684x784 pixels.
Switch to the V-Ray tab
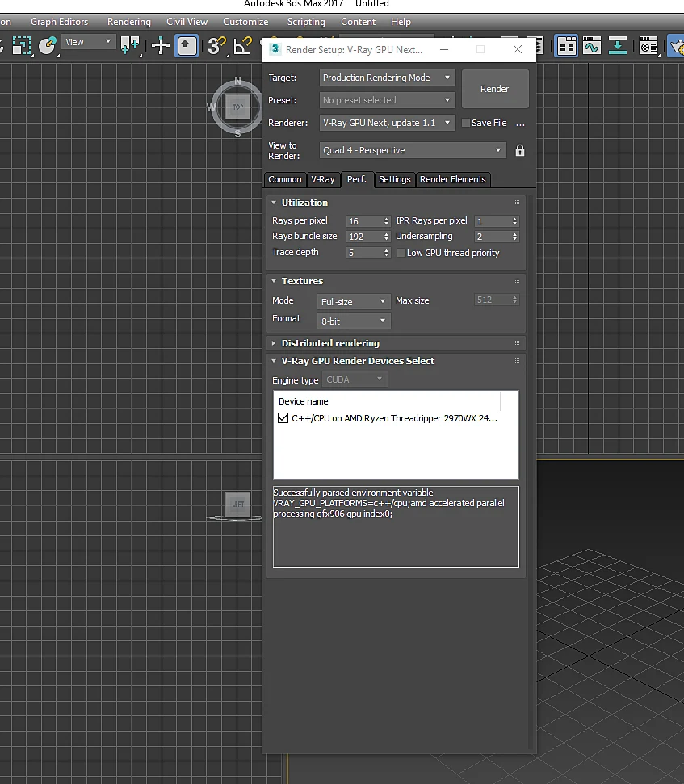322,179
